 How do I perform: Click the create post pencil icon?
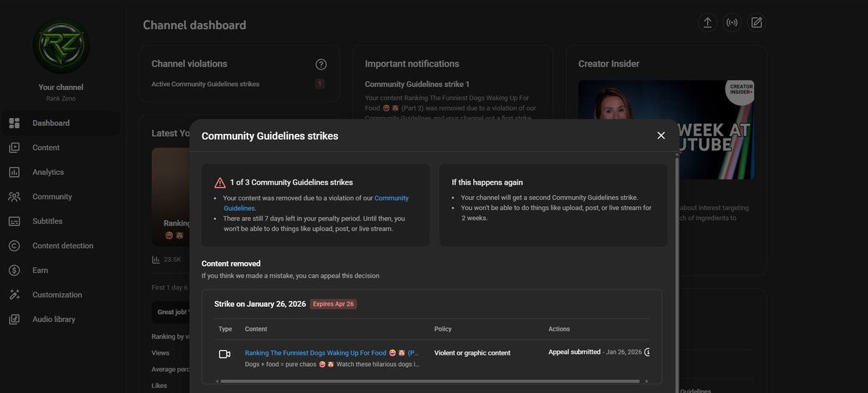(x=757, y=22)
